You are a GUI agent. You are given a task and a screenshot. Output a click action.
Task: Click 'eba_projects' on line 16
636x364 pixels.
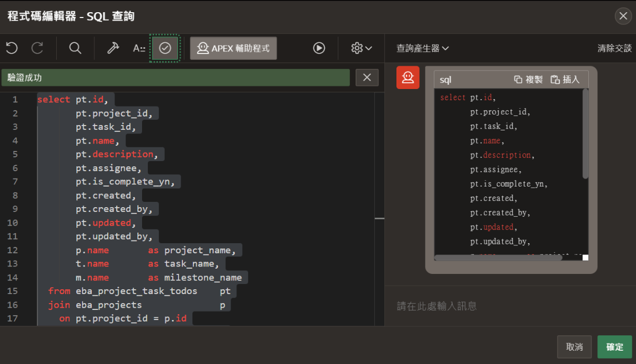109,305
